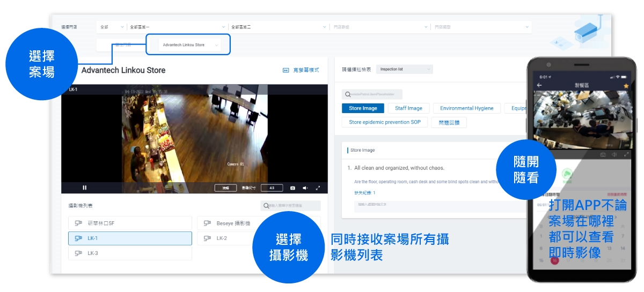Open the 全部區域二 dropdown
This screenshot has height=292, width=644.
click(278, 27)
